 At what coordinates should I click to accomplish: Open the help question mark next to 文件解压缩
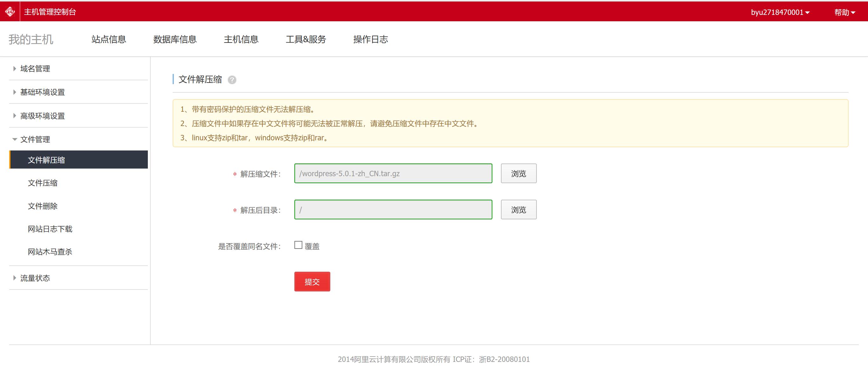[x=232, y=80]
